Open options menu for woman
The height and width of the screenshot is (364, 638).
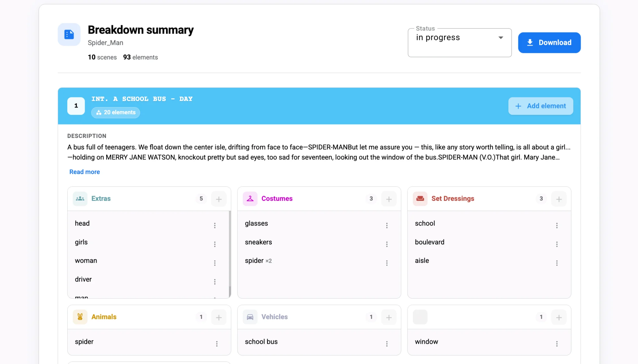[215, 263]
